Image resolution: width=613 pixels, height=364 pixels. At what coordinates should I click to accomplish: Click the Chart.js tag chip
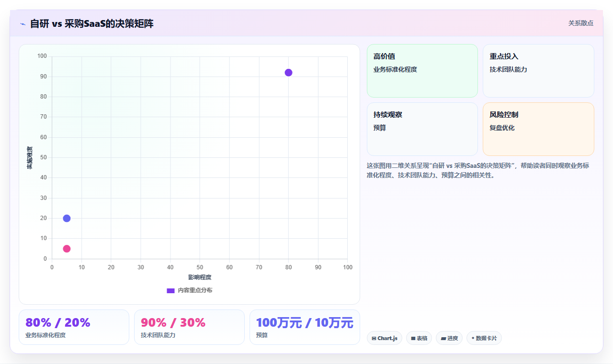(x=385, y=338)
